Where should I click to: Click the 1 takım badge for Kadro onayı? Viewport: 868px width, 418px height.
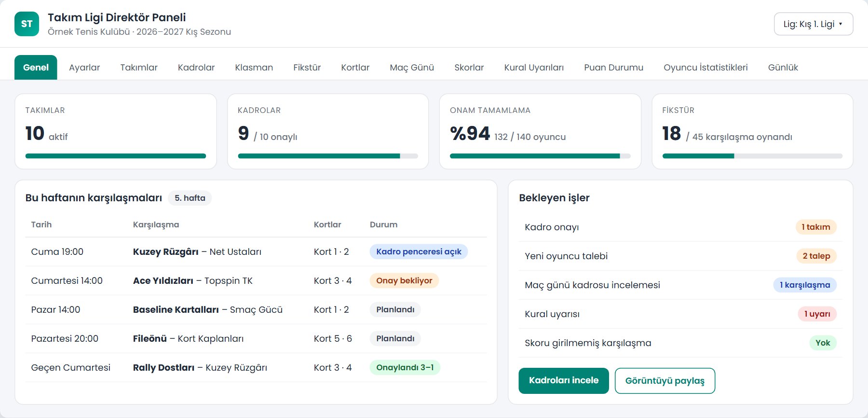click(816, 227)
